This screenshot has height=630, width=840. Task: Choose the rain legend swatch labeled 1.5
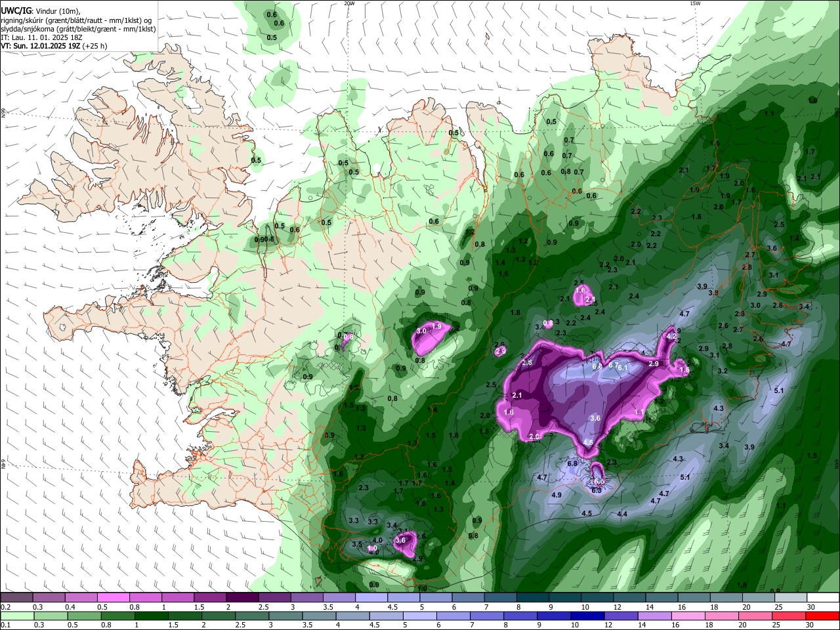(184, 616)
